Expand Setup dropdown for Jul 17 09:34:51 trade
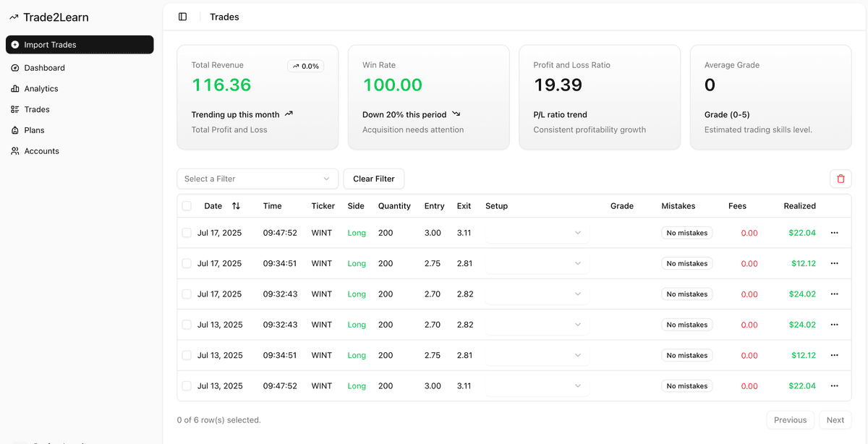 536,263
